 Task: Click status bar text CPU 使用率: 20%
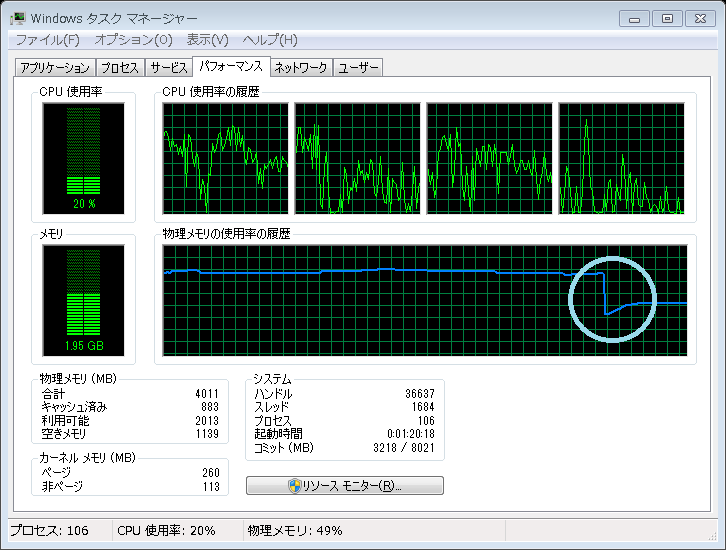coord(166,531)
